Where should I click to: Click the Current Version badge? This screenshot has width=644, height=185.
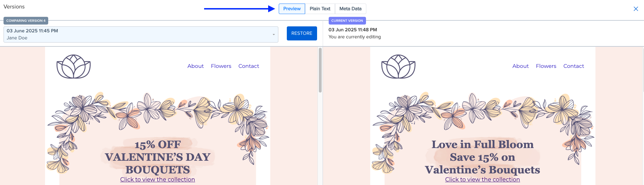coord(347,21)
